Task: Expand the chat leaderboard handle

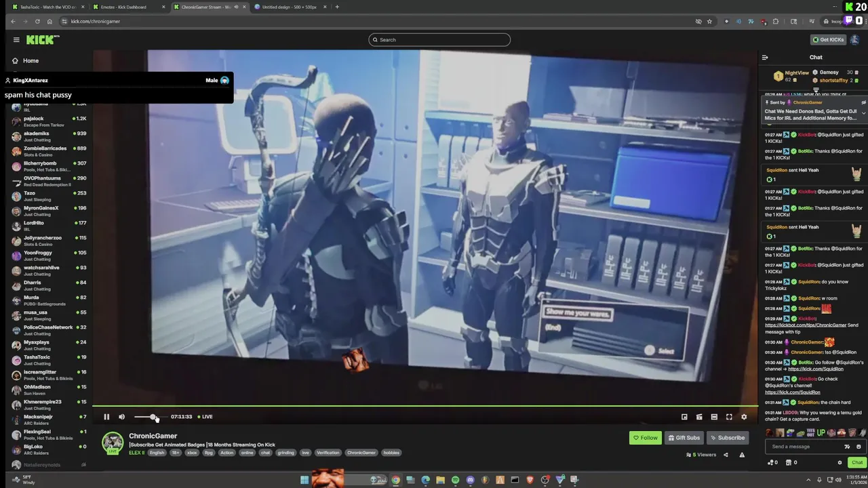Action: point(816,89)
